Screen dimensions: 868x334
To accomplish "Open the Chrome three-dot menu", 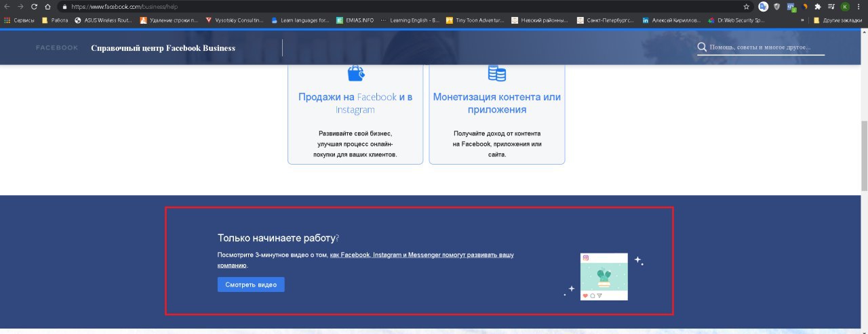I will coord(859,6).
